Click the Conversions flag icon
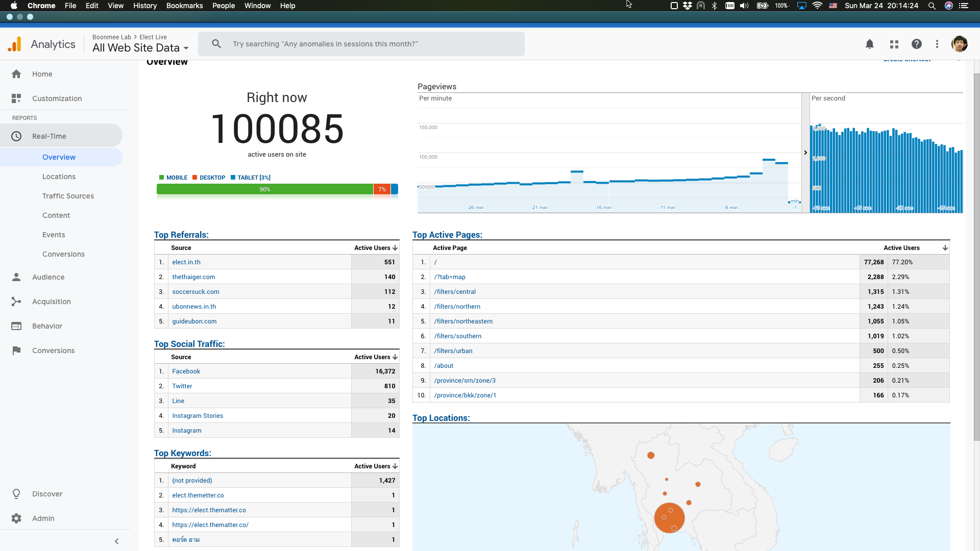Screen dimensions: 980x551 [16, 350]
